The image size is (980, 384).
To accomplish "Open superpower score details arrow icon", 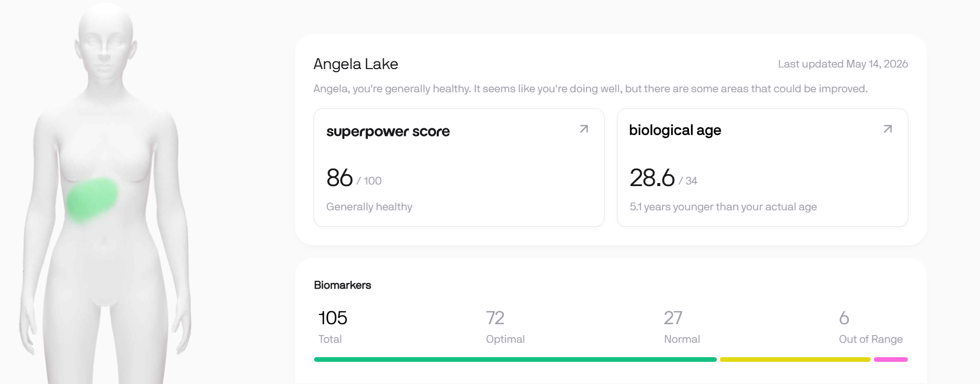I will [x=583, y=129].
